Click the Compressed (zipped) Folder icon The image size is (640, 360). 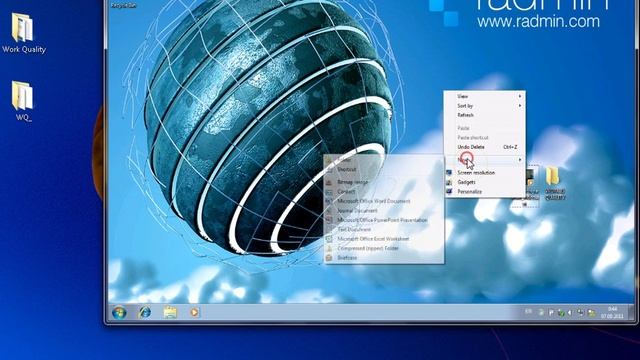click(x=329, y=248)
